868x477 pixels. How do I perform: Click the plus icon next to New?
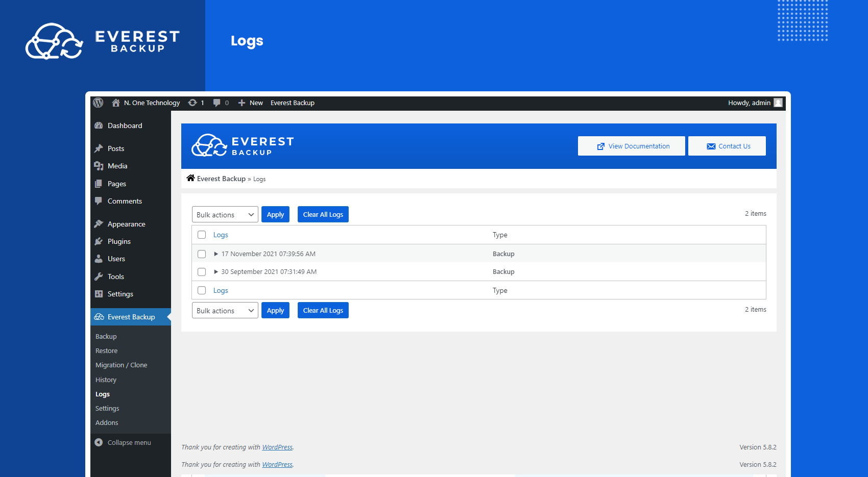(242, 103)
